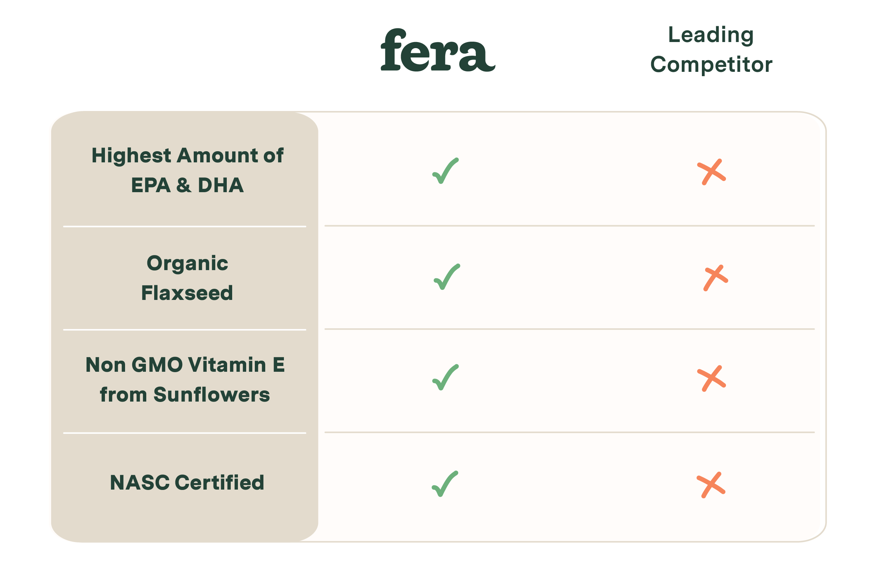Click the "Highest Amount of" text line

click(x=187, y=156)
